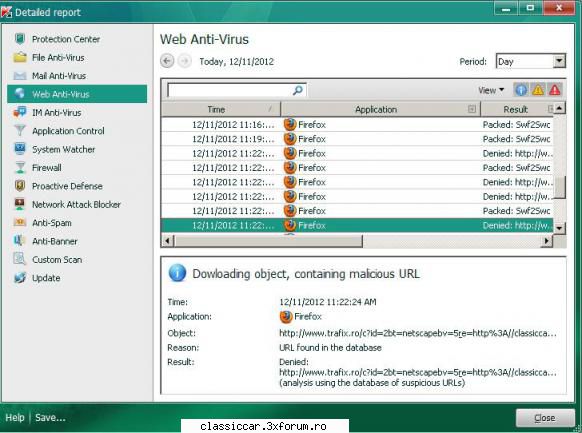Click the File Anti-Virus folder icon

pyautogui.click(x=20, y=57)
